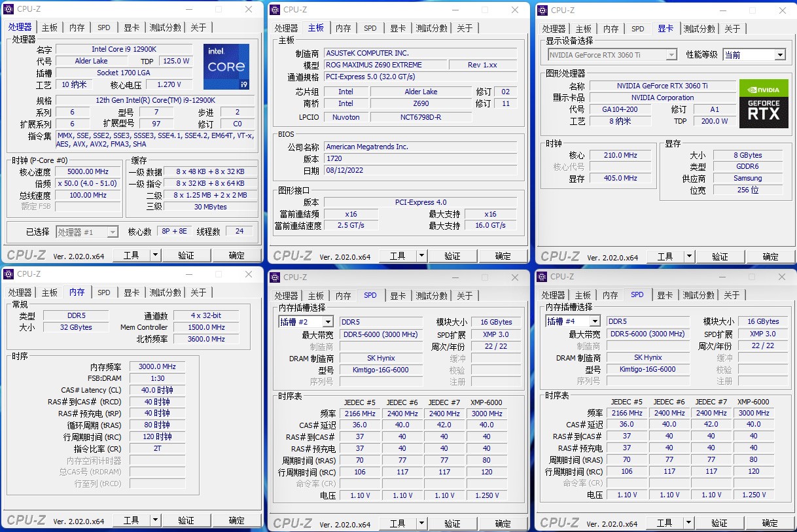
Task: Open the 工具 dropdown arrow in the processor window
Action: tap(156, 255)
